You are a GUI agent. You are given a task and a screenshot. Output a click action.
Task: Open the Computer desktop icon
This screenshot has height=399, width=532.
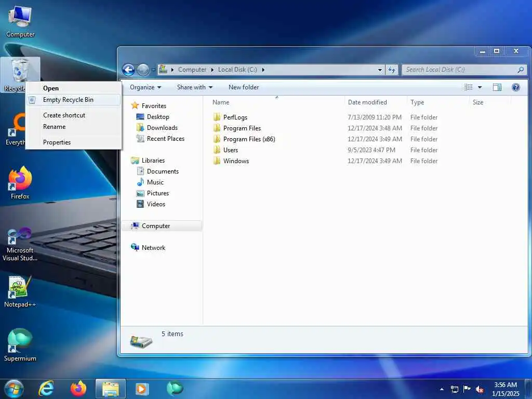point(20,21)
